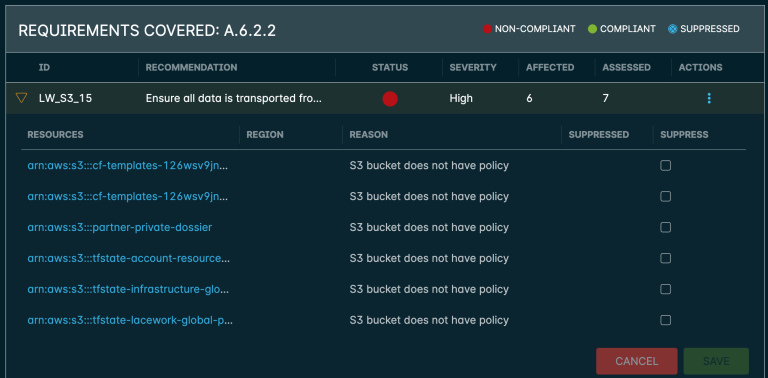The height and width of the screenshot is (378, 768).
Task: Click the assessed count 7
Action: (606, 98)
